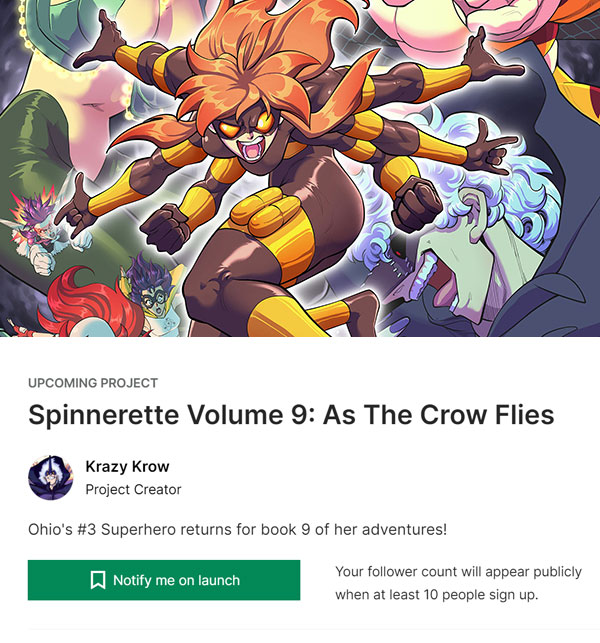Click the bookmark icon in Notify button
Image resolution: width=600 pixels, height=643 pixels.
pos(98,580)
